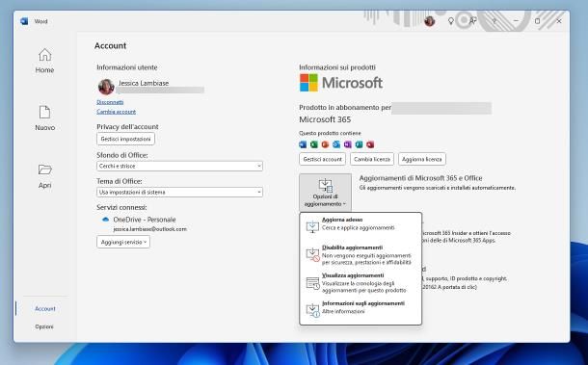The image size is (588, 365).
Task: Open the Home page in the sidebar
Action: [x=44, y=61]
